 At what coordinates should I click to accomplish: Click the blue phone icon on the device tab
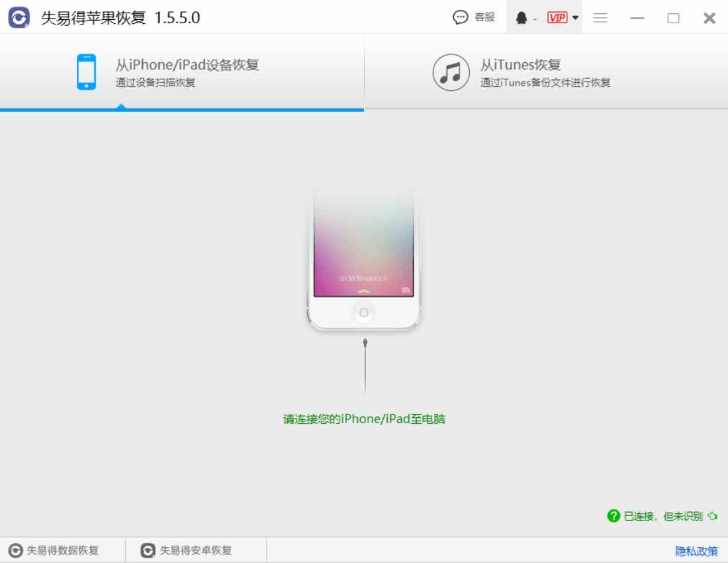(x=86, y=72)
